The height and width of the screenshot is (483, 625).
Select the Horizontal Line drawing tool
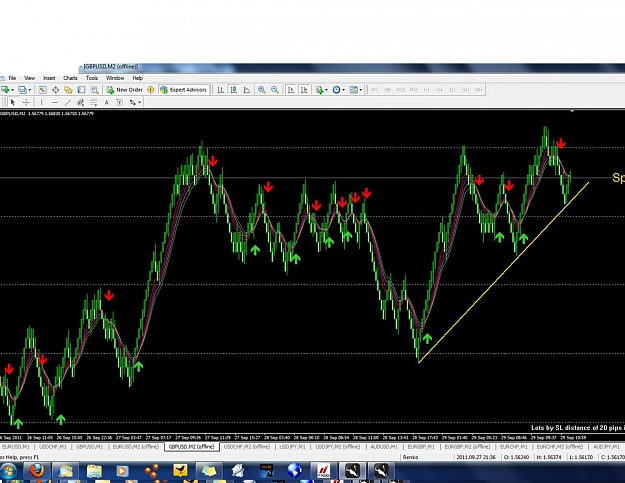pyautogui.click(x=55, y=102)
